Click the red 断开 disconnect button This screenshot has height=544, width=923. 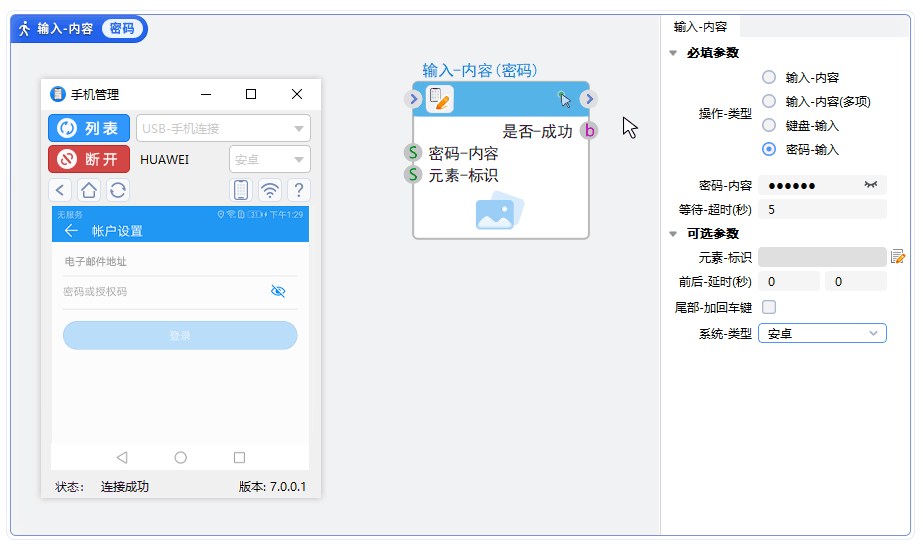pos(89,159)
